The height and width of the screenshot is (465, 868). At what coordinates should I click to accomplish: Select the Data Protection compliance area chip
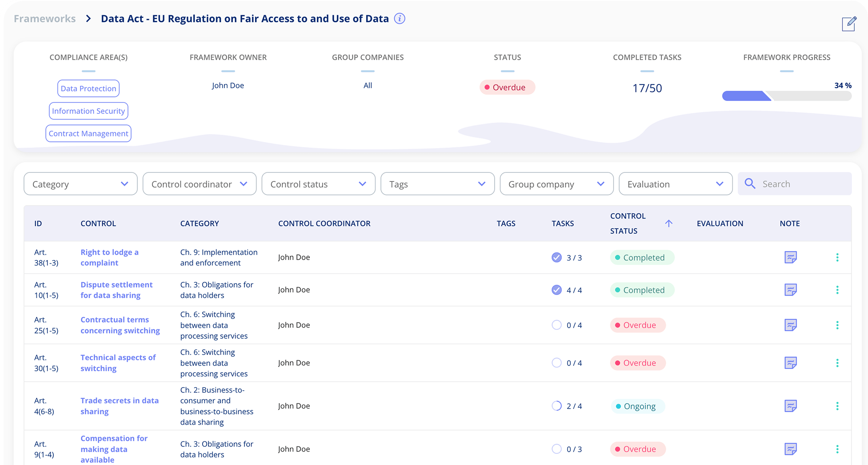pos(88,88)
